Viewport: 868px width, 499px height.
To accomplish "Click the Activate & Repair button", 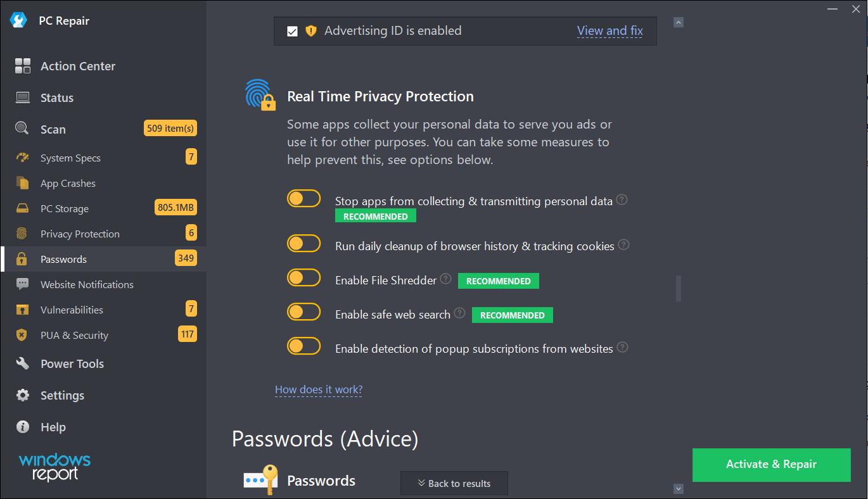I will 771,464.
